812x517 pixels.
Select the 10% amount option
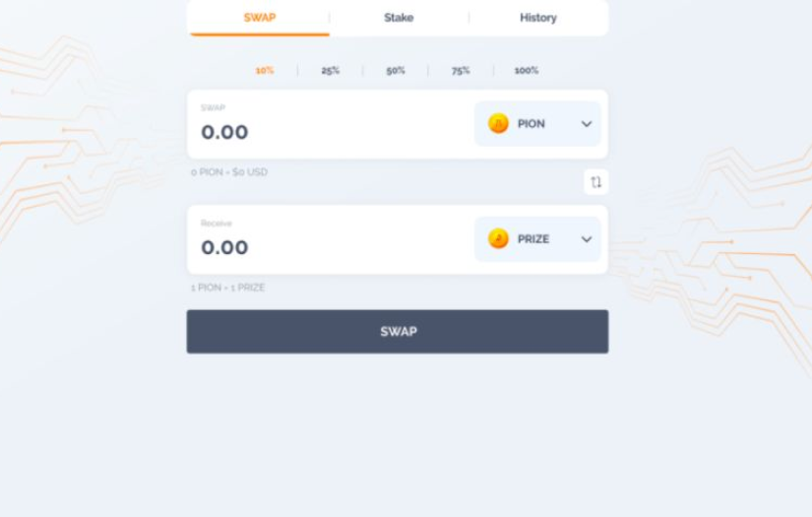pos(265,71)
